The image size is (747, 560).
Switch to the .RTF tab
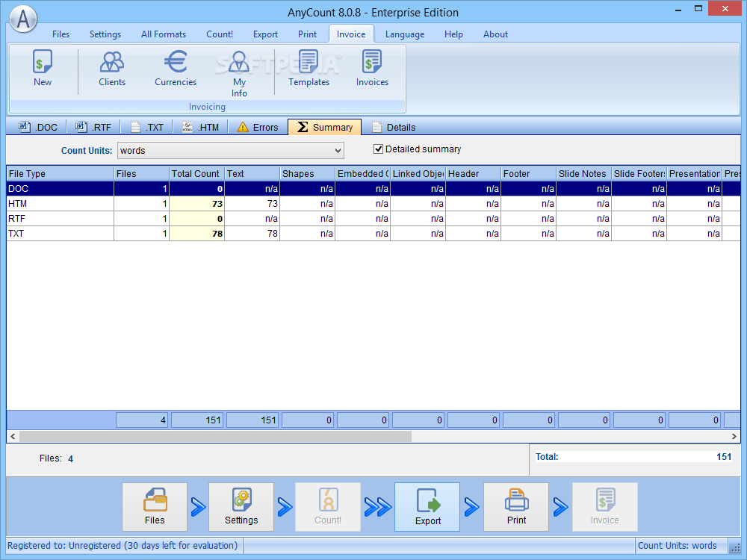click(93, 127)
